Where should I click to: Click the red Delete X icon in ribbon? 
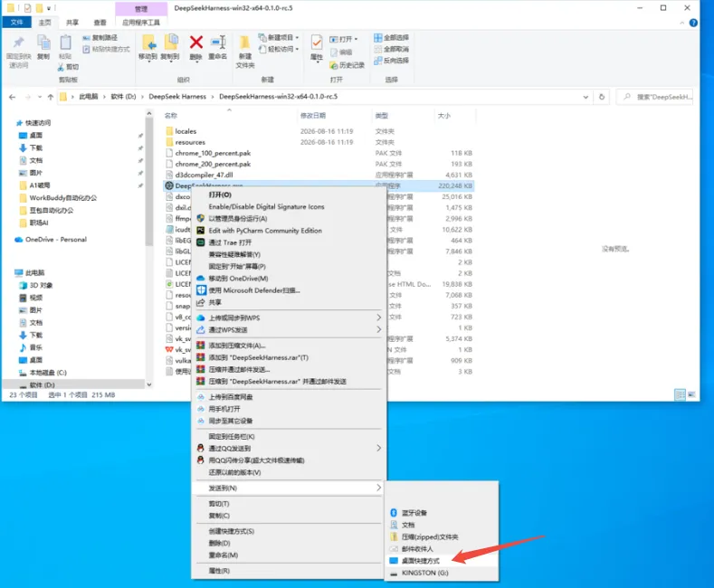pyautogui.click(x=195, y=43)
